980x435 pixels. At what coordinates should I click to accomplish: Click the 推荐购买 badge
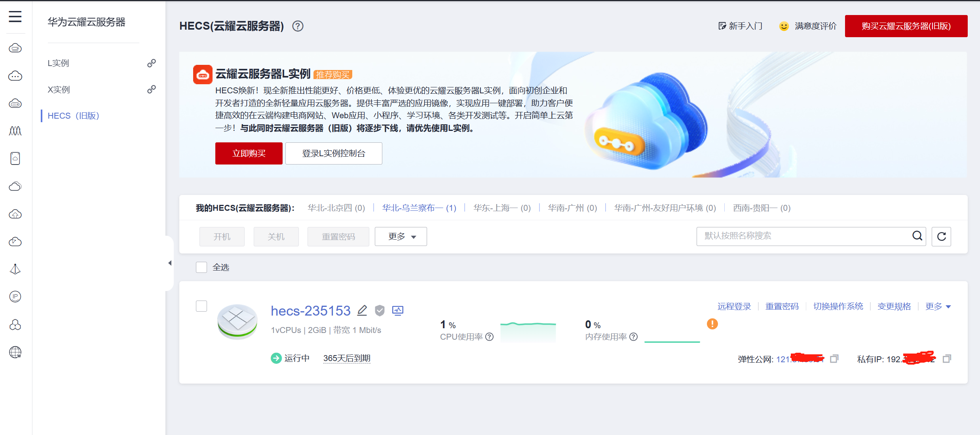point(333,75)
